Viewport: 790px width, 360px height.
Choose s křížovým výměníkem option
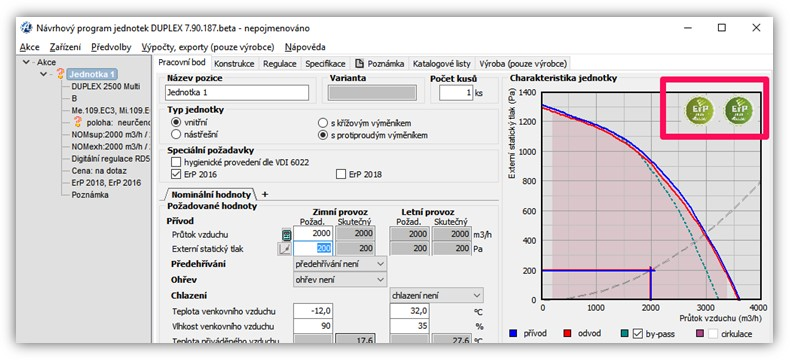(322, 123)
